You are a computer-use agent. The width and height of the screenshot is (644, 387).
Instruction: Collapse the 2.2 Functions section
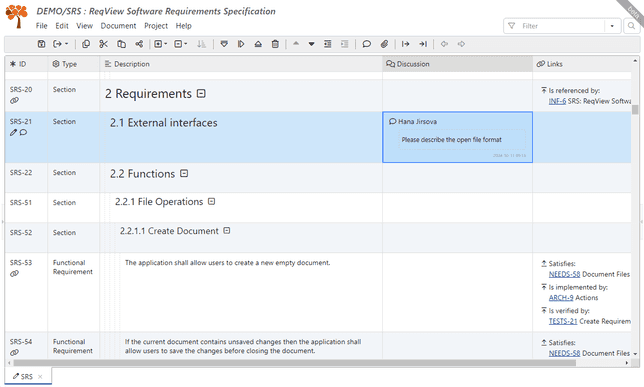coord(184,173)
